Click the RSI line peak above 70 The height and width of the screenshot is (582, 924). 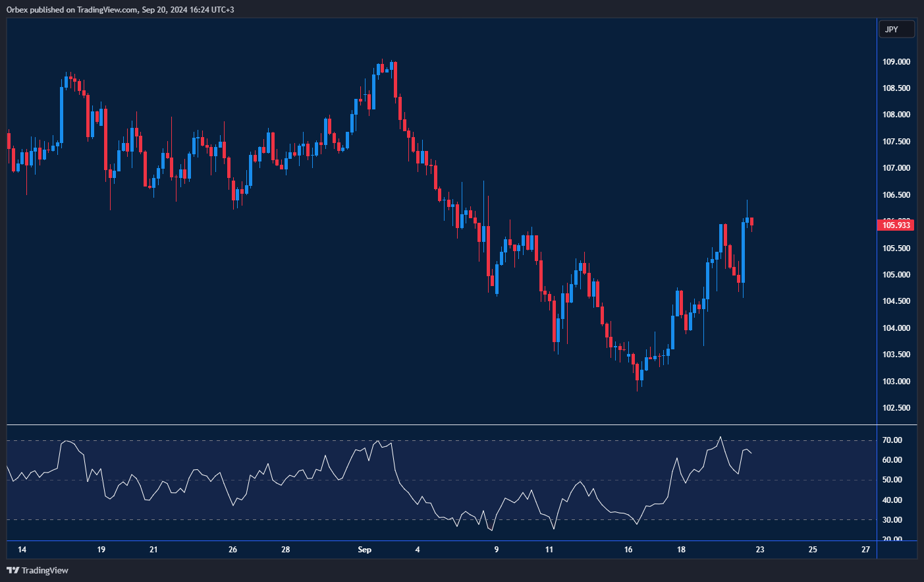pyautogui.click(x=720, y=437)
